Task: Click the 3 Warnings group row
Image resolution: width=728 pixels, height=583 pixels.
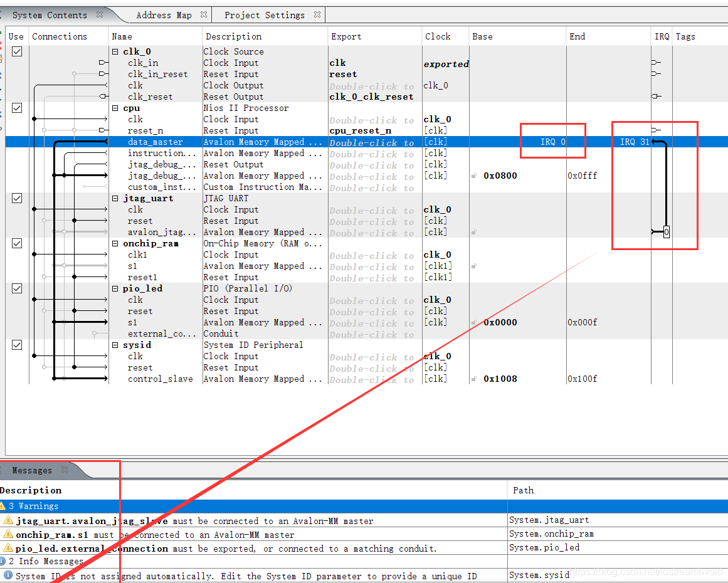Action: tap(364, 506)
